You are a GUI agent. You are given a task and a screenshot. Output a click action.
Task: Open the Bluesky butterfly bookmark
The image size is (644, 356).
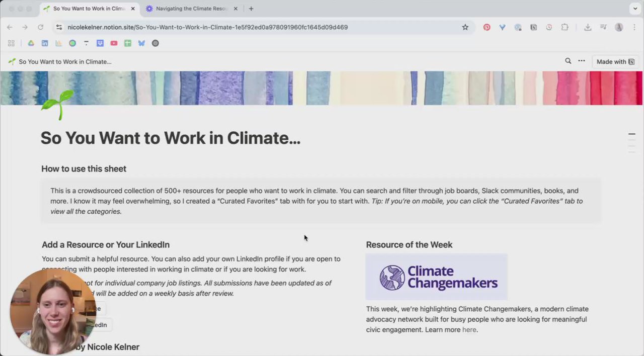141,43
